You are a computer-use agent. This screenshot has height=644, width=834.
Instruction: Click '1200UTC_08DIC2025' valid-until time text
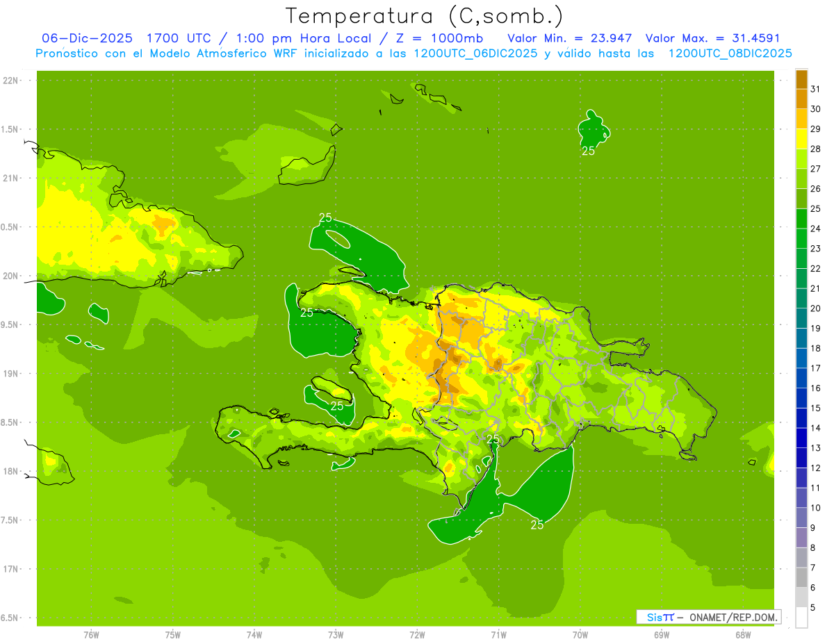[730, 53]
